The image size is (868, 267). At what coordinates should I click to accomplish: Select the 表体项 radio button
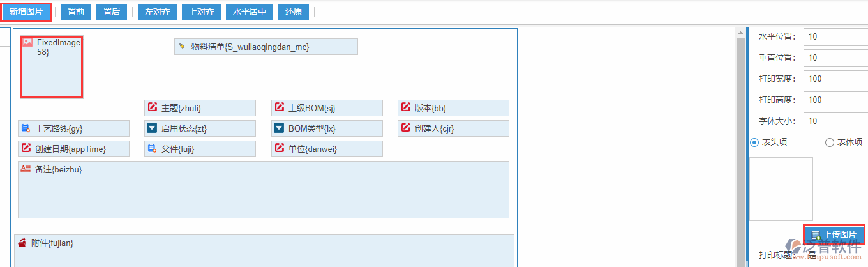830,142
